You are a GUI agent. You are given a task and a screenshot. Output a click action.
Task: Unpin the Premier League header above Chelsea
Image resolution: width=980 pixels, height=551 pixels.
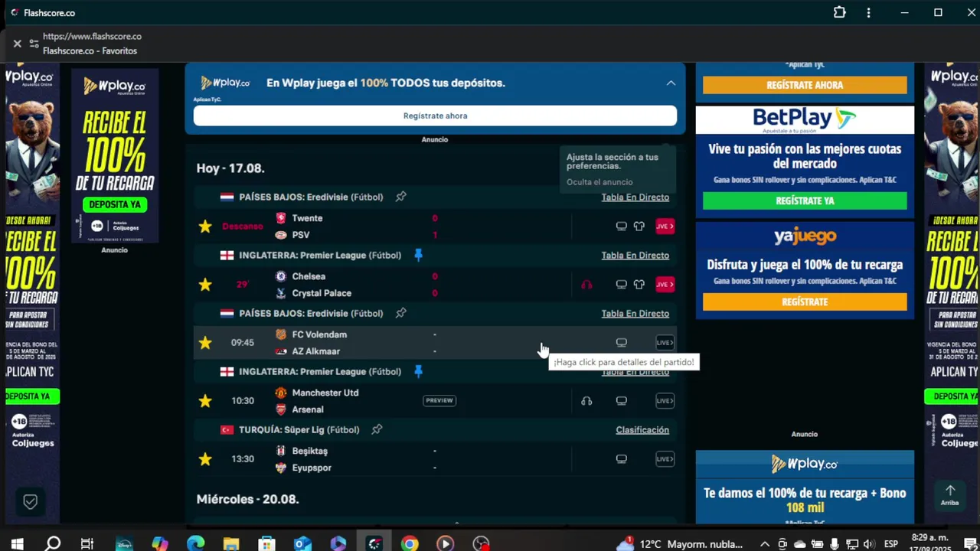click(x=418, y=255)
